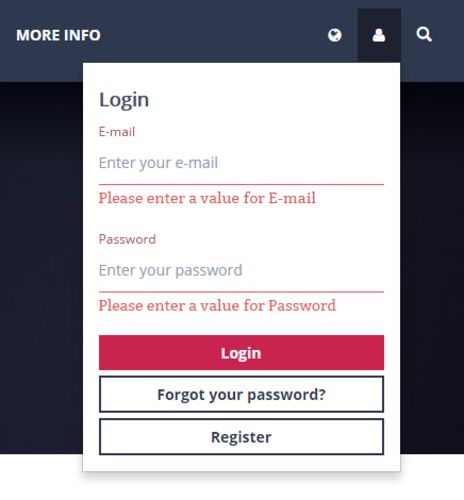Click the Login heading text
Viewport: 464px width, 500px height.
pyautogui.click(x=124, y=100)
